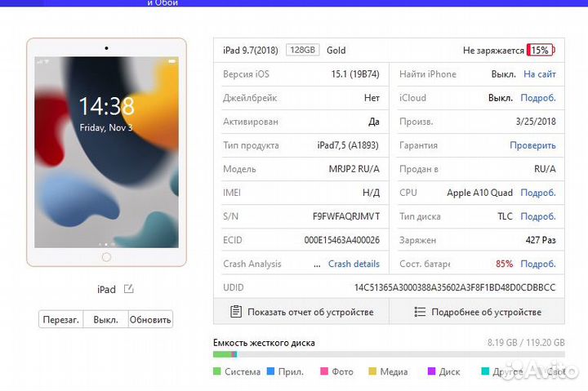
Task: Click the Обновить refresh button
Action: (150, 319)
